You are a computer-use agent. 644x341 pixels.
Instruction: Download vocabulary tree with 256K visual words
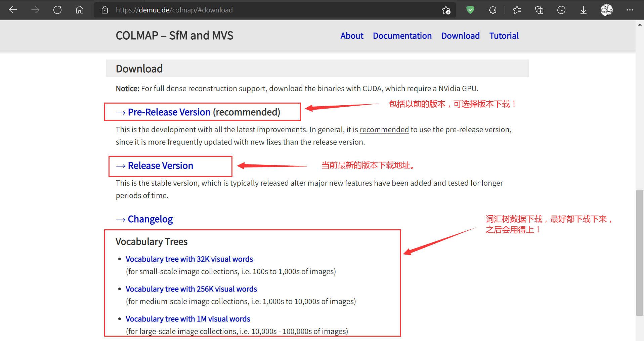click(191, 289)
